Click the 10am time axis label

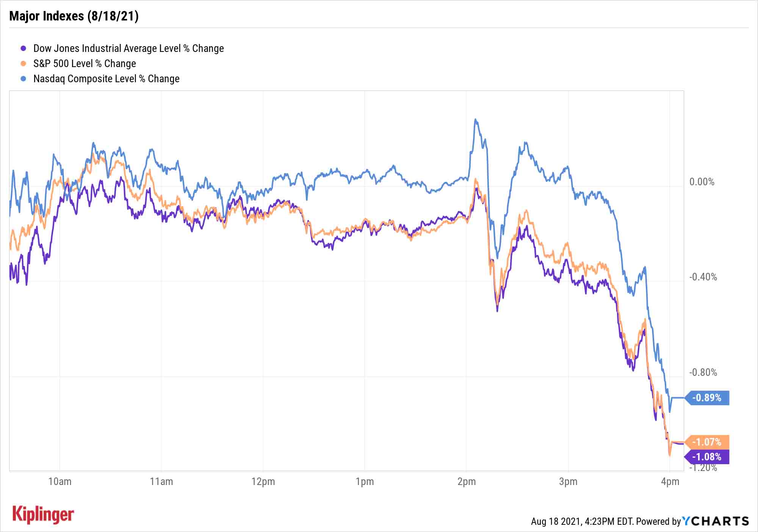coord(60,482)
